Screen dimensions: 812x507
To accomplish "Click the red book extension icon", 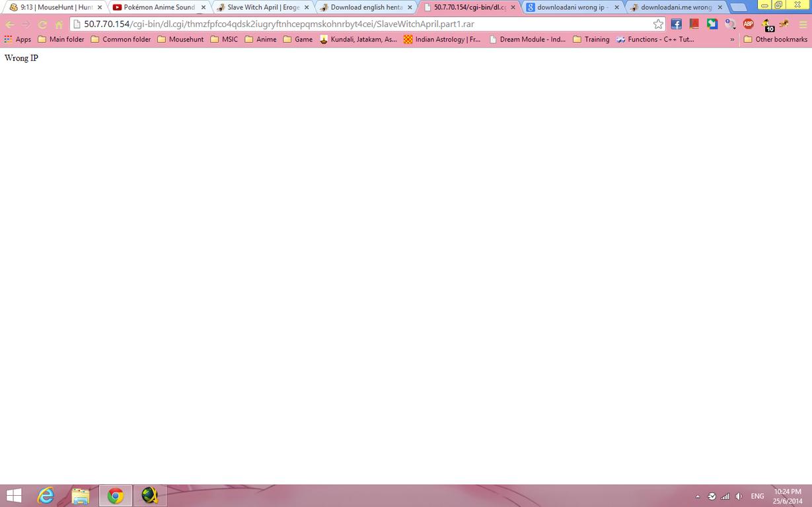I will point(694,24).
